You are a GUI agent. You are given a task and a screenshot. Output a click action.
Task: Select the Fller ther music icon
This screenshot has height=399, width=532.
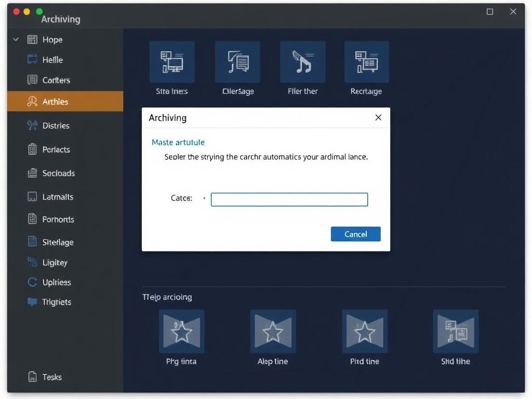[x=302, y=62]
